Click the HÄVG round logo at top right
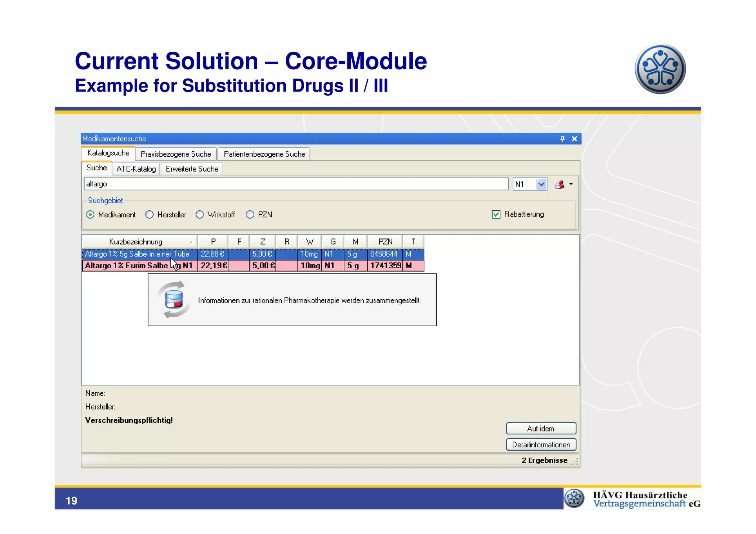 660,69
